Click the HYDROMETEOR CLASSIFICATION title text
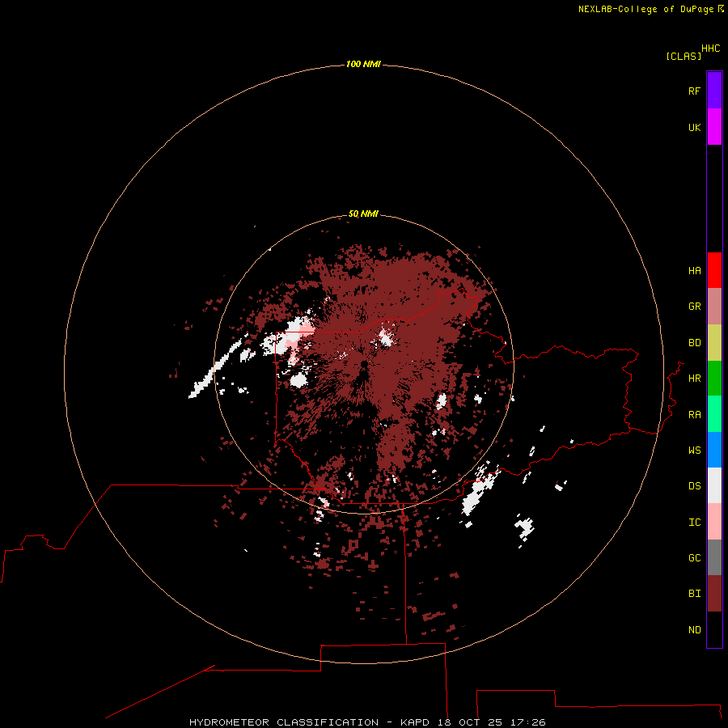728x728 pixels. tap(284, 722)
